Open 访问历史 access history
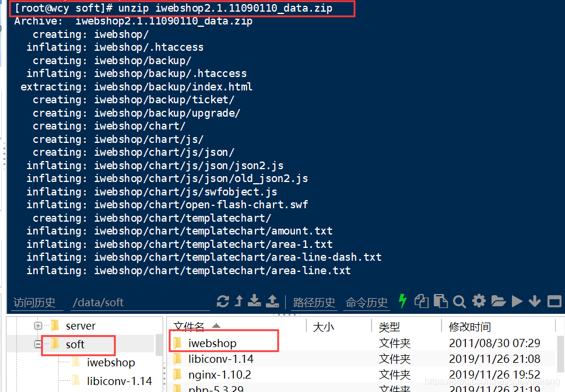Image resolution: width=565 pixels, height=392 pixels. pos(34,302)
